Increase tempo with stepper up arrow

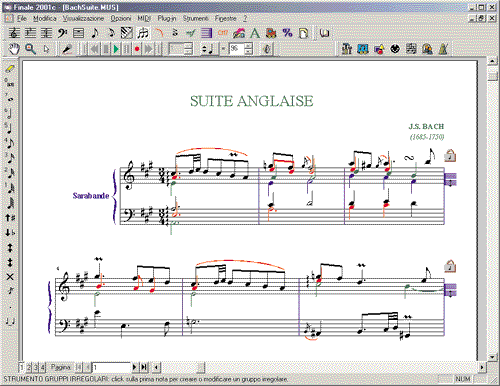pos(248,46)
